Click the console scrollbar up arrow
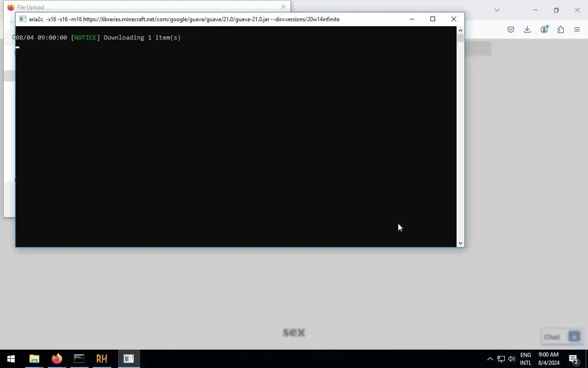 [460, 30]
